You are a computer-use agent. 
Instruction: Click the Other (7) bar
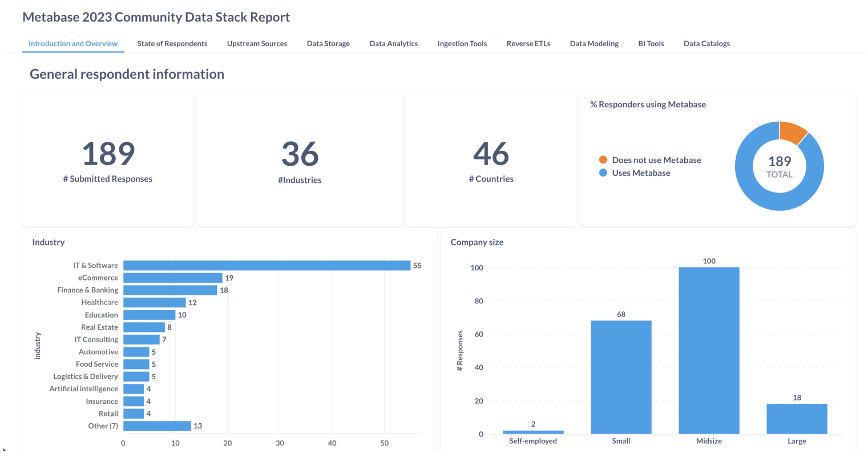tap(157, 426)
